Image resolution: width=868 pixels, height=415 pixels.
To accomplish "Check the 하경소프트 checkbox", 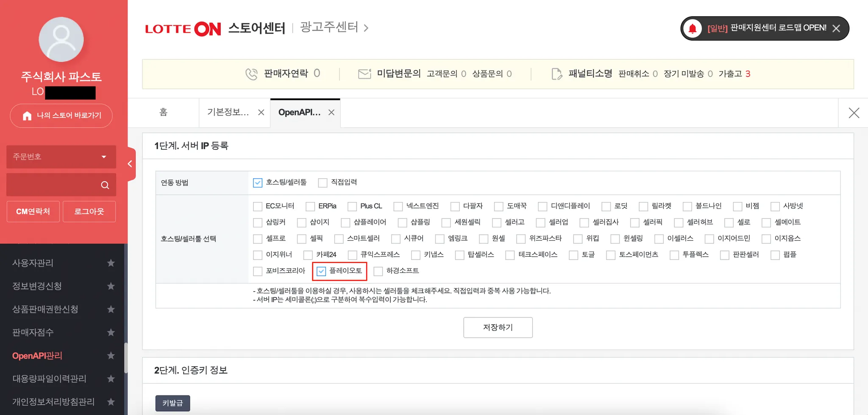I will coord(378,271).
